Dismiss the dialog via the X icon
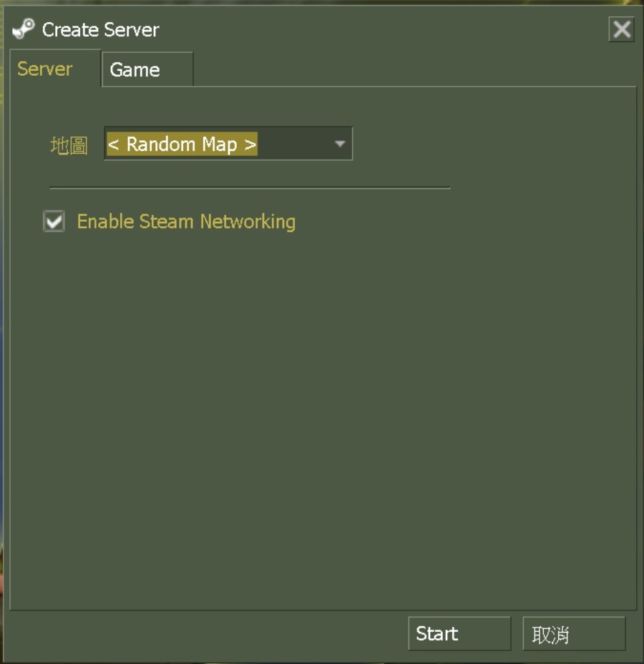 click(x=621, y=29)
